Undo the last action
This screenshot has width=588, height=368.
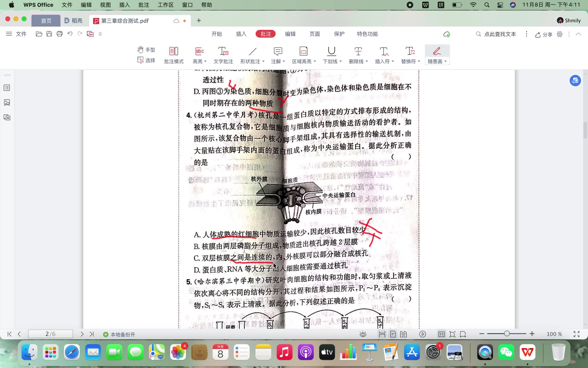click(x=70, y=34)
